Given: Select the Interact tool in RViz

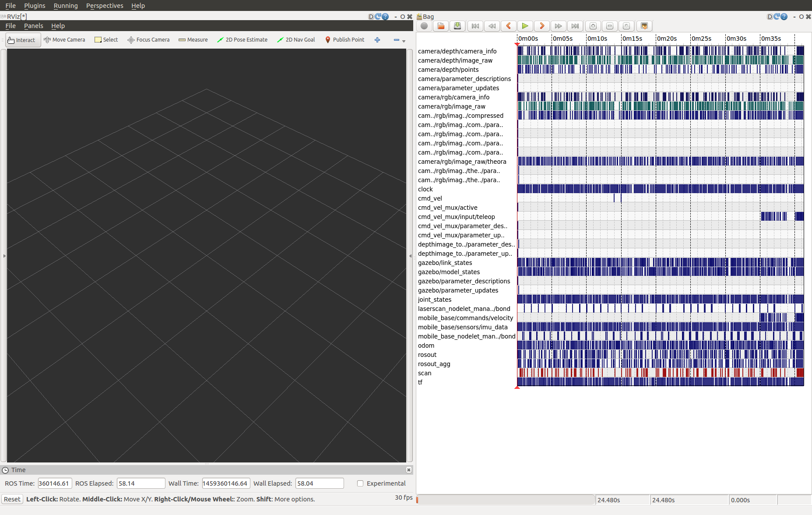Looking at the screenshot, I should (23, 40).
